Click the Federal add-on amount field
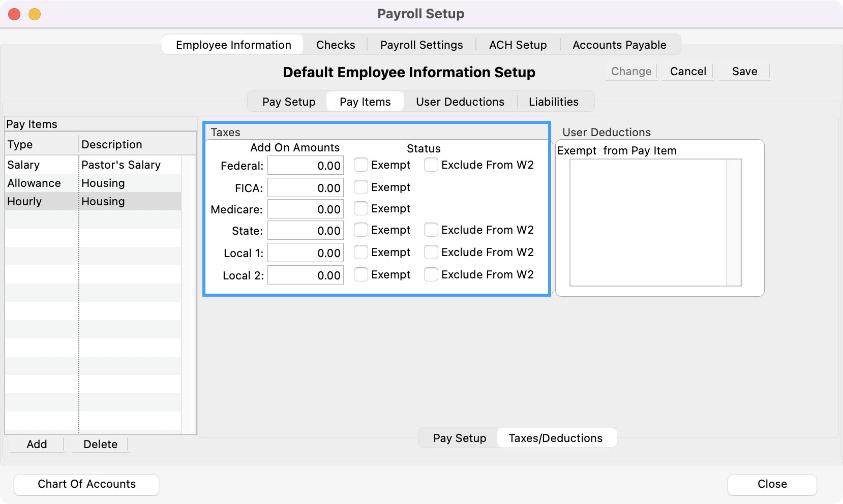 tap(306, 166)
